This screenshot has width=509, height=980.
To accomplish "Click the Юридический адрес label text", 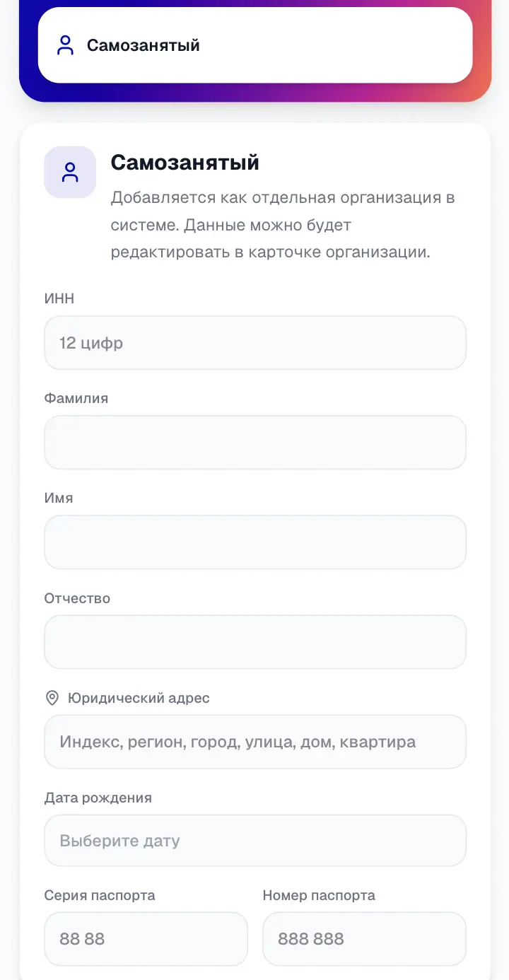I will [139, 698].
